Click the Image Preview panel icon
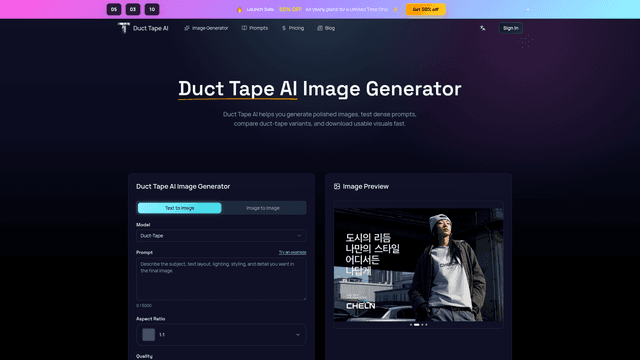This screenshot has height=360, width=640. point(337,187)
